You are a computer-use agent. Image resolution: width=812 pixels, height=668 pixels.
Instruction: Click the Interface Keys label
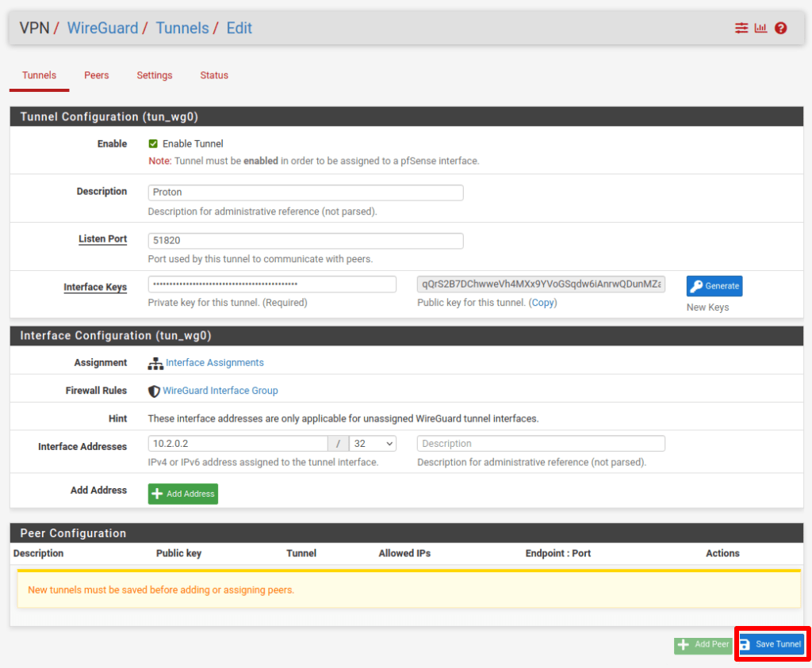pyautogui.click(x=95, y=287)
